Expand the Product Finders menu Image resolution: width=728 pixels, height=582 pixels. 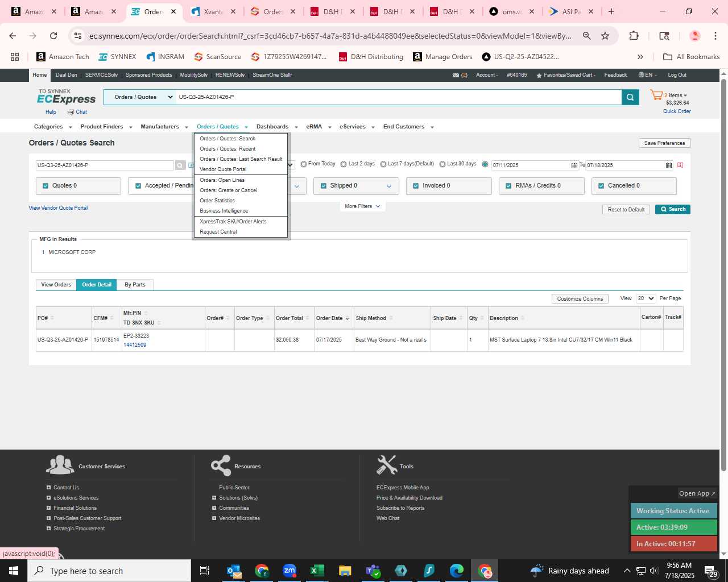pos(106,127)
